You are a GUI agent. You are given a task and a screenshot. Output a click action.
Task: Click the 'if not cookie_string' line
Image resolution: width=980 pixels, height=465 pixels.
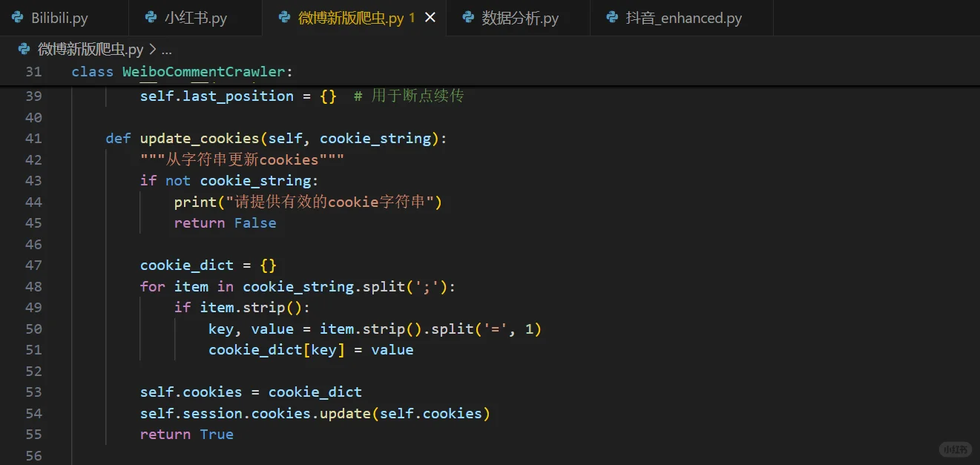tap(229, 180)
